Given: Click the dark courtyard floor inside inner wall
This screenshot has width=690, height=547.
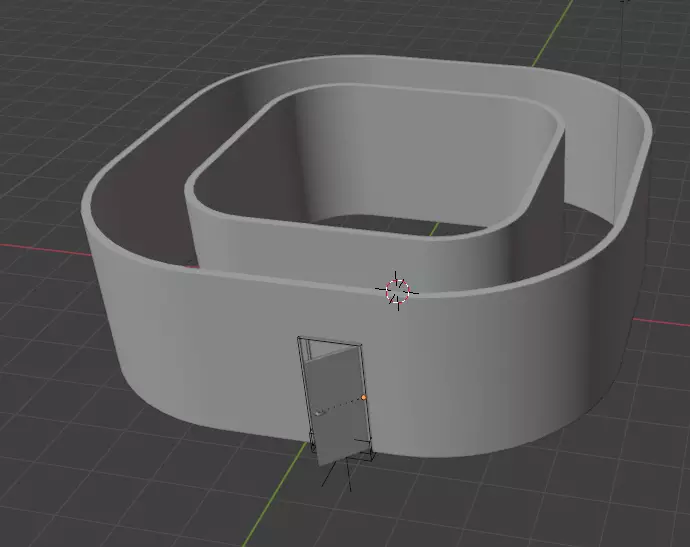Looking at the screenshot, I should [x=396, y=224].
